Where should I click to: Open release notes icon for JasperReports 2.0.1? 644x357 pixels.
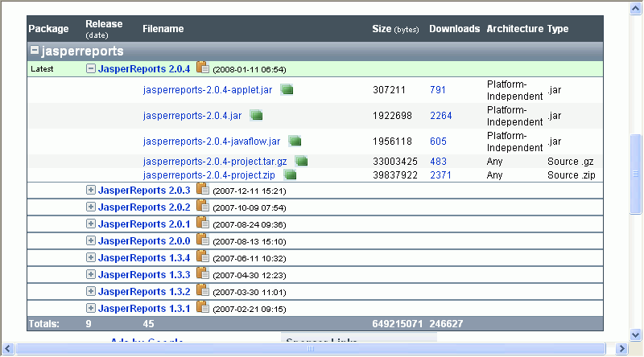pos(203,223)
